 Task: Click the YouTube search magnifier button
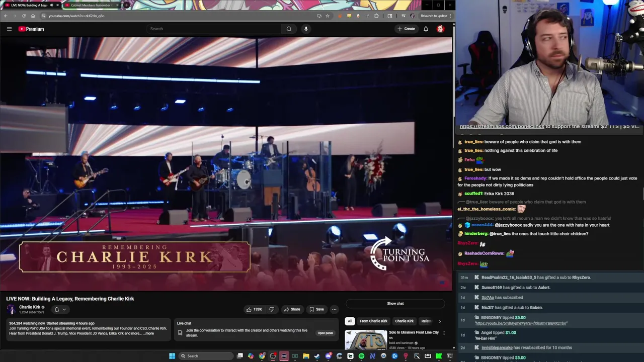[x=289, y=29]
